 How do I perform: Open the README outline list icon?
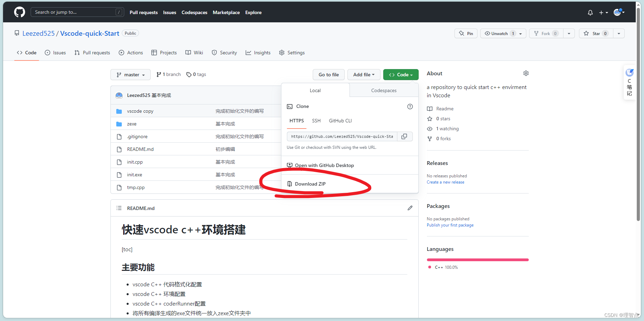[x=119, y=208]
